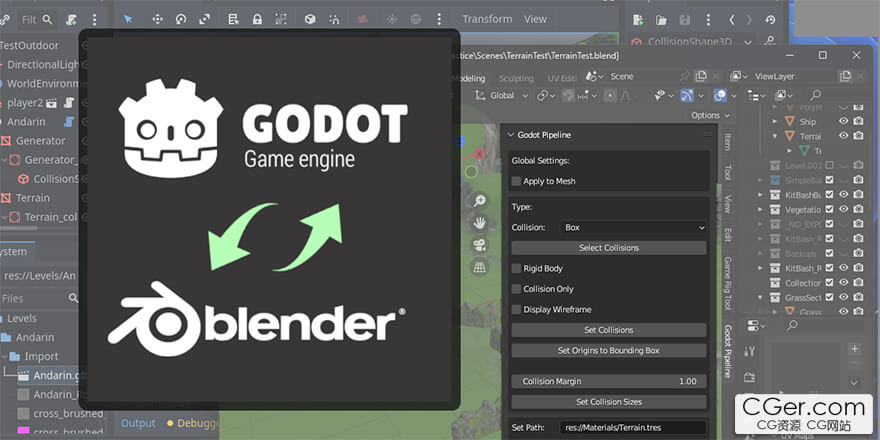Disable render camera icon for Ship
880x440 pixels.
click(858, 121)
